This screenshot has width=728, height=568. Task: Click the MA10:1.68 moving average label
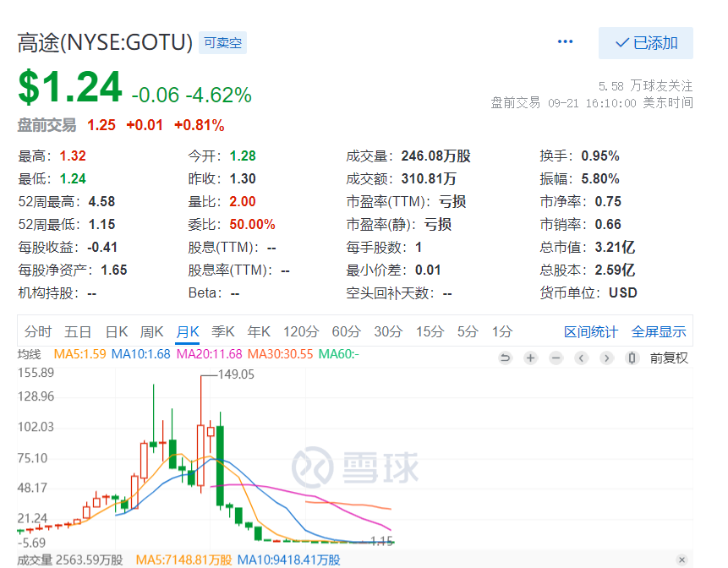[141, 354]
